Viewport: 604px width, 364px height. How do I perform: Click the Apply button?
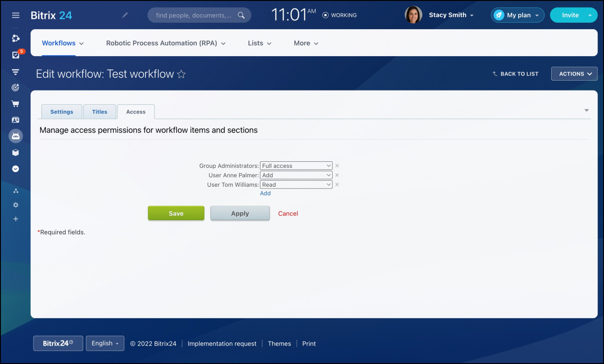click(x=240, y=213)
